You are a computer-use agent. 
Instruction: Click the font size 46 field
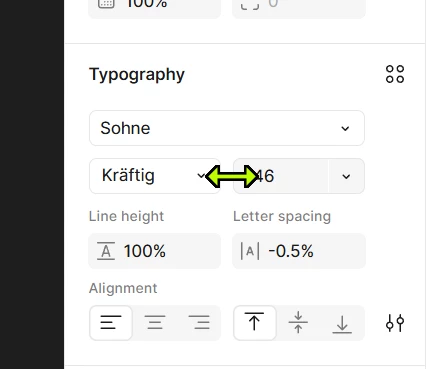(x=281, y=176)
